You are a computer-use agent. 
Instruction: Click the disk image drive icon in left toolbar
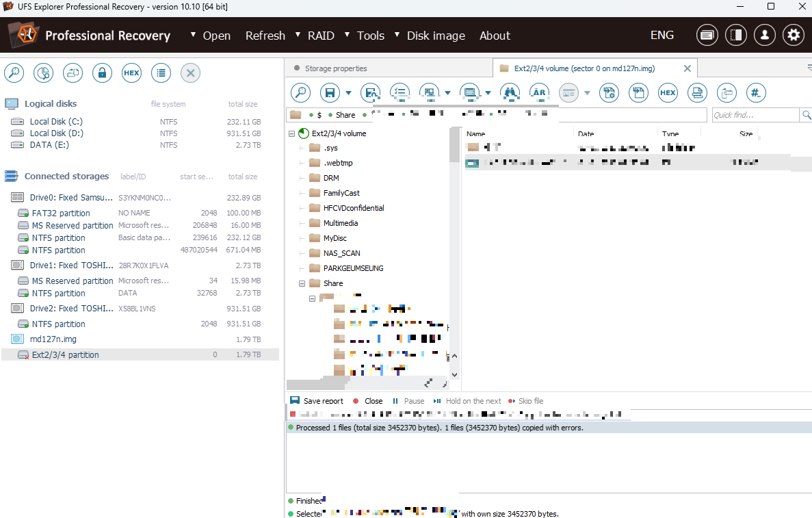pyautogui.click(x=73, y=73)
